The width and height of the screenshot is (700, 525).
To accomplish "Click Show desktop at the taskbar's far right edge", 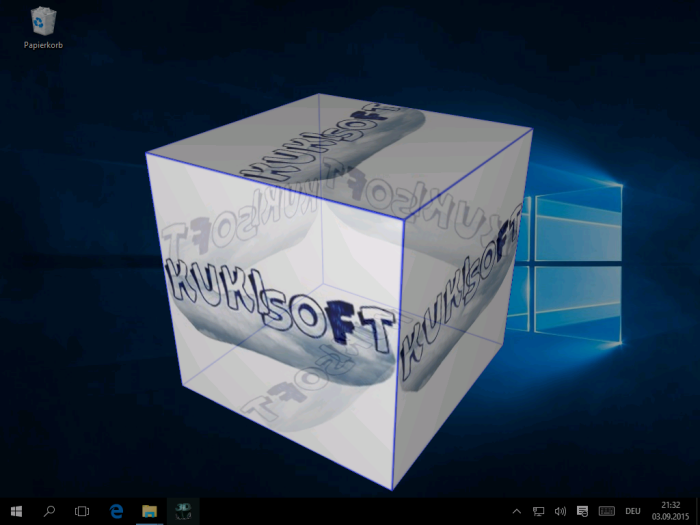I will coord(697,511).
